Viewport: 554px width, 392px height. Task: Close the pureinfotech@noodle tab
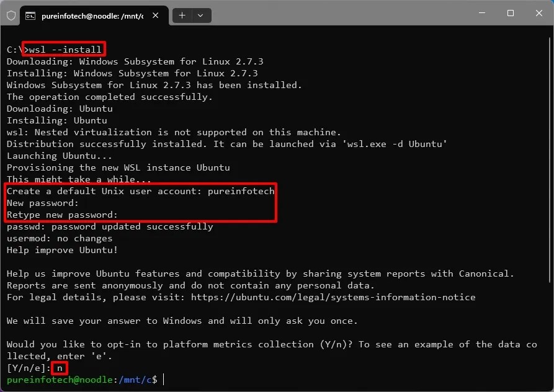156,16
